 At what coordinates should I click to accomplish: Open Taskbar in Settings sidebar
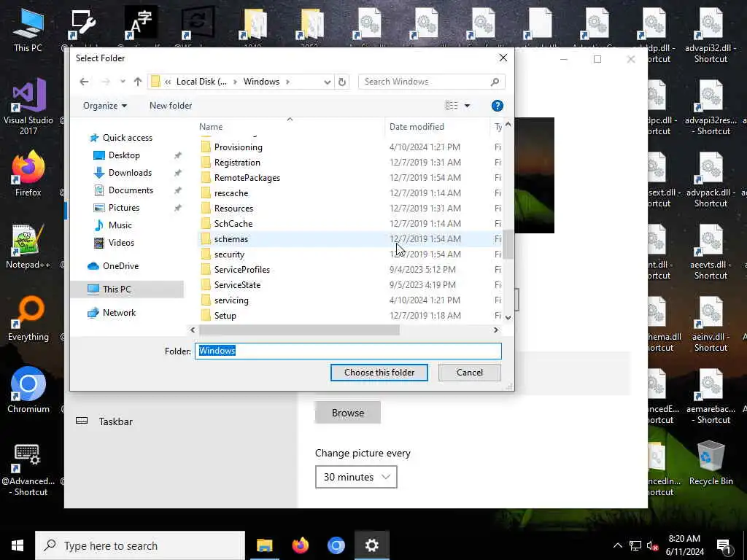point(115,421)
